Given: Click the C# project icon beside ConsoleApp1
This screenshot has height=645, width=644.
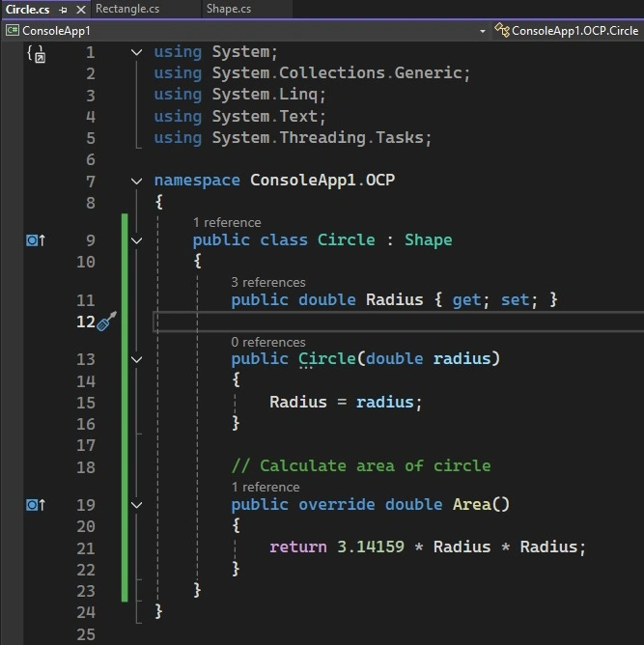Looking at the screenshot, I should click(x=13, y=30).
